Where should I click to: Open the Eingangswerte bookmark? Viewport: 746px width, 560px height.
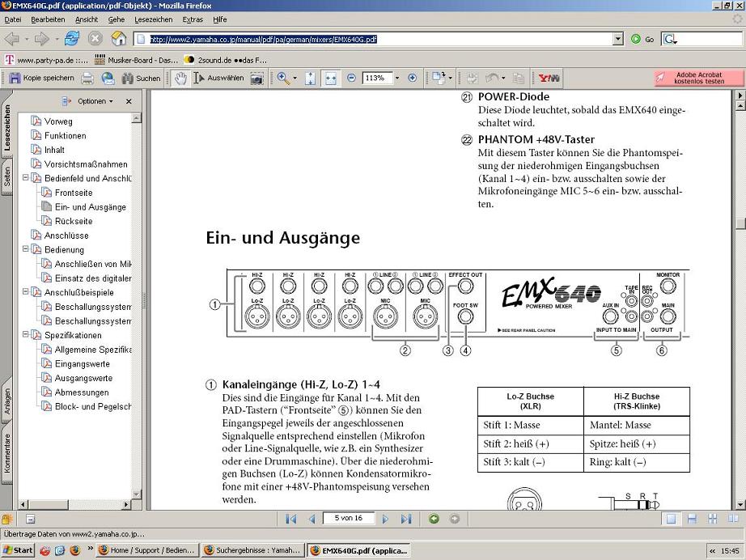[83, 364]
